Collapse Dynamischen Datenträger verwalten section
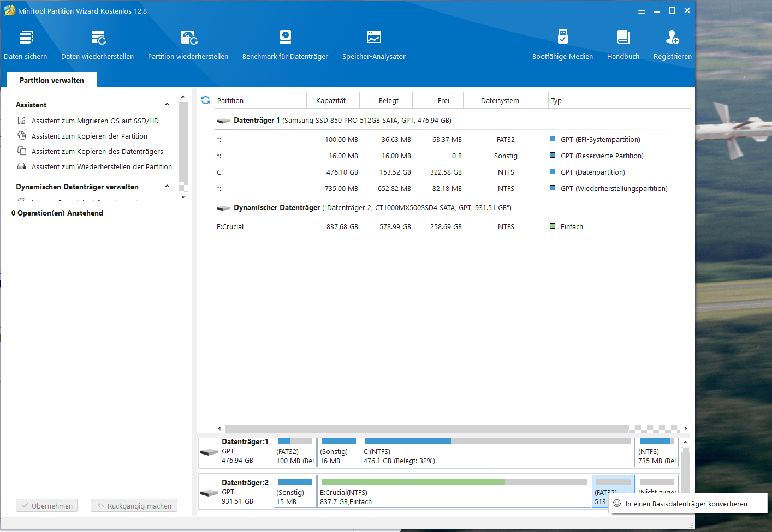Image resolution: width=772 pixels, height=532 pixels. click(x=167, y=187)
